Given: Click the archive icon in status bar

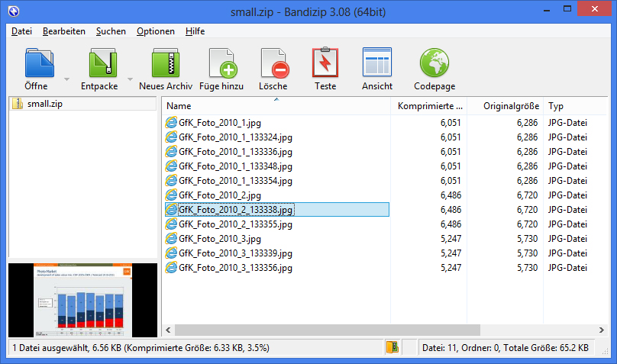Looking at the screenshot, I should [x=392, y=347].
